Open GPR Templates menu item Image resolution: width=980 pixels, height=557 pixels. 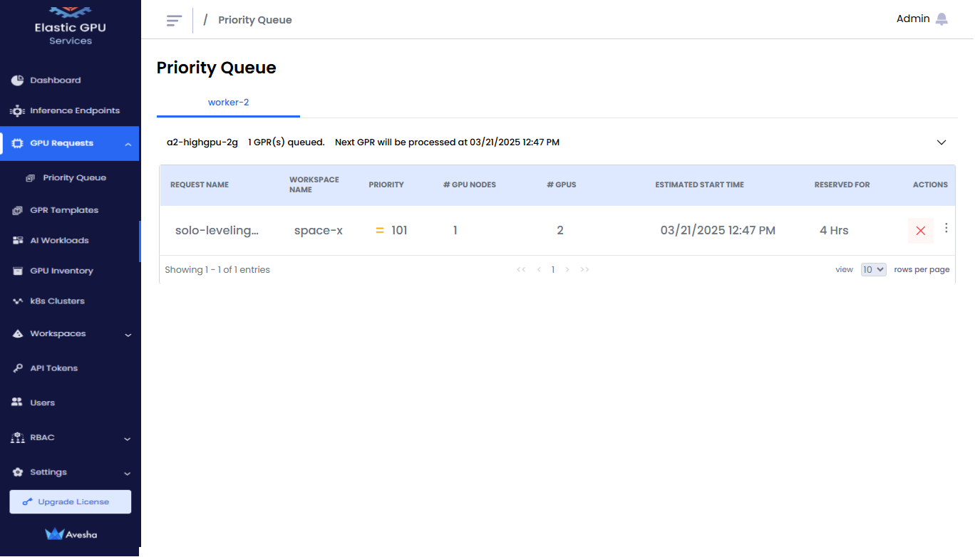pyautogui.click(x=64, y=211)
